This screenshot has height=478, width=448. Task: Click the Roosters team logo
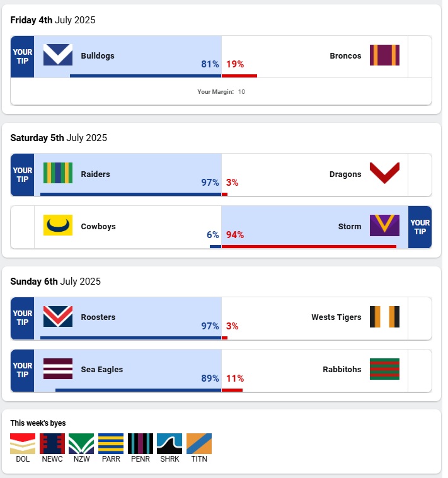(x=58, y=316)
